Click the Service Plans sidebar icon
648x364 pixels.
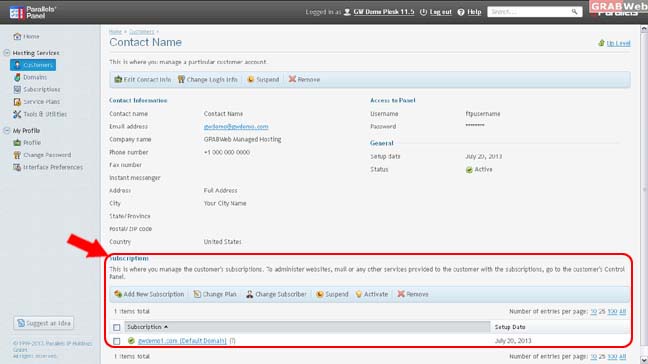click(x=17, y=102)
